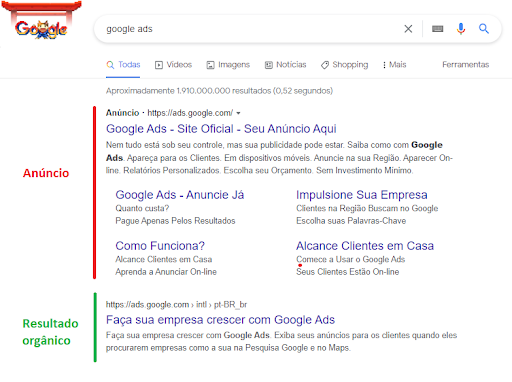Click the blue magnifier search icon
The image size is (512, 382).
[484, 29]
